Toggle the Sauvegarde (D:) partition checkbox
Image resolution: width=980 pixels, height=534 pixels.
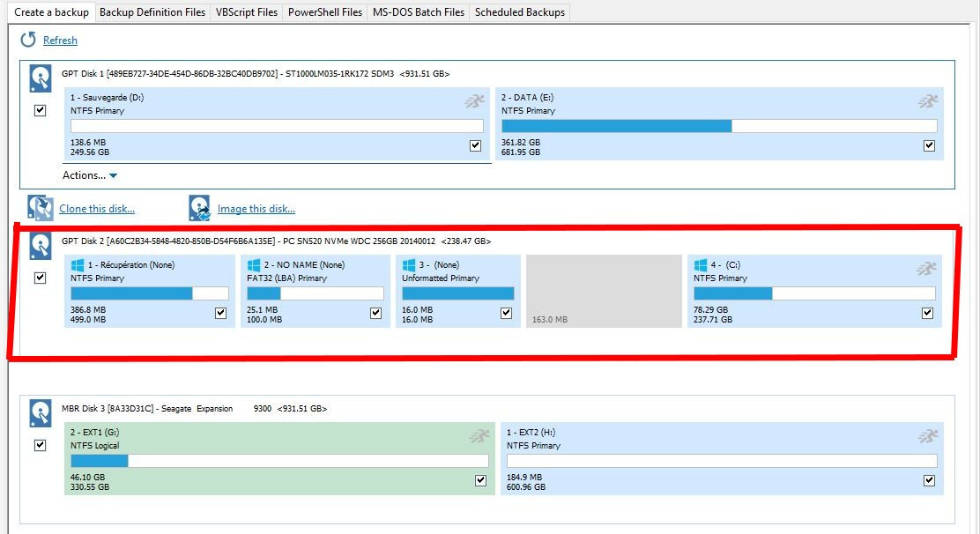pyautogui.click(x=476, y=145)
